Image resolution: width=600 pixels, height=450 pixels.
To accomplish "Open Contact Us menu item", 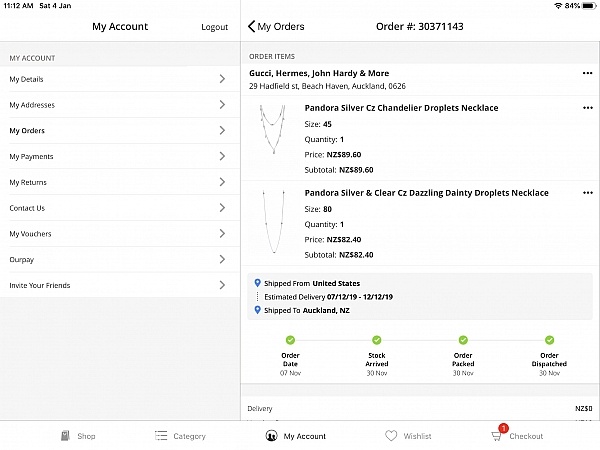I will [27, 208].
